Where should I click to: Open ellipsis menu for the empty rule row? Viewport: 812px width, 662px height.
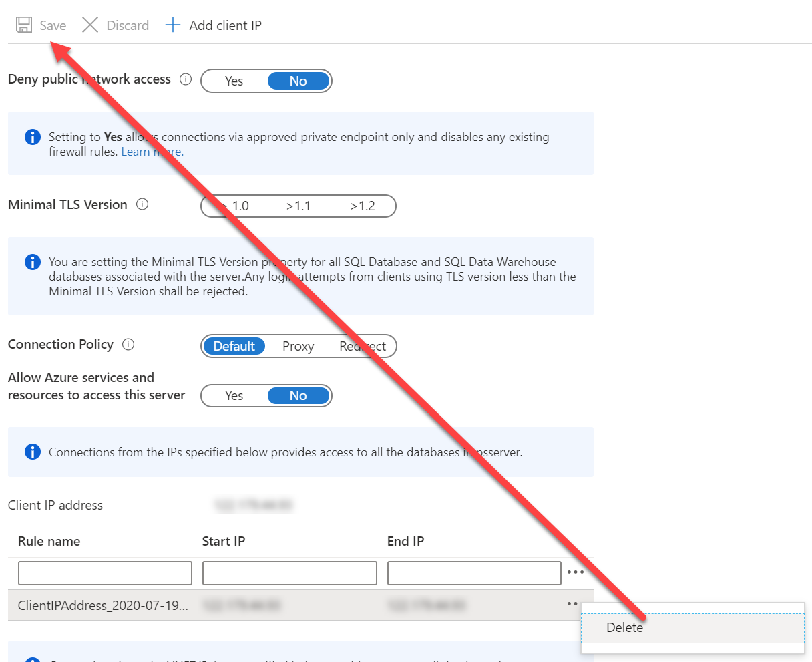(x=575, y=572)
